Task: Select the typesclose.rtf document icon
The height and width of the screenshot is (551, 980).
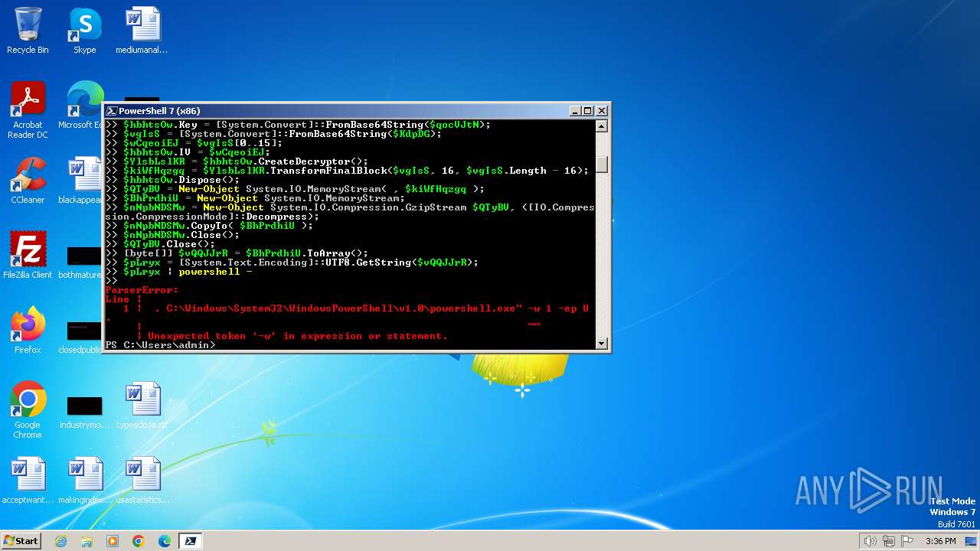Action: 142,406
